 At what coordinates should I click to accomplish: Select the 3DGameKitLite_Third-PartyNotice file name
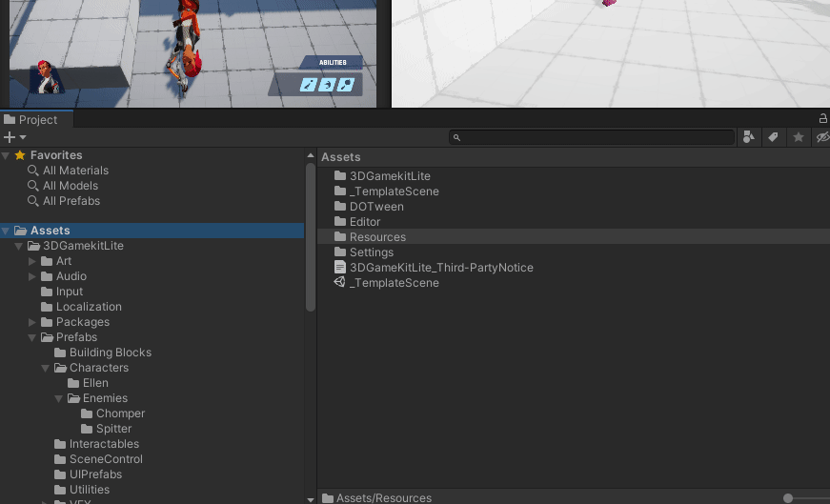[x=441, y=268]
